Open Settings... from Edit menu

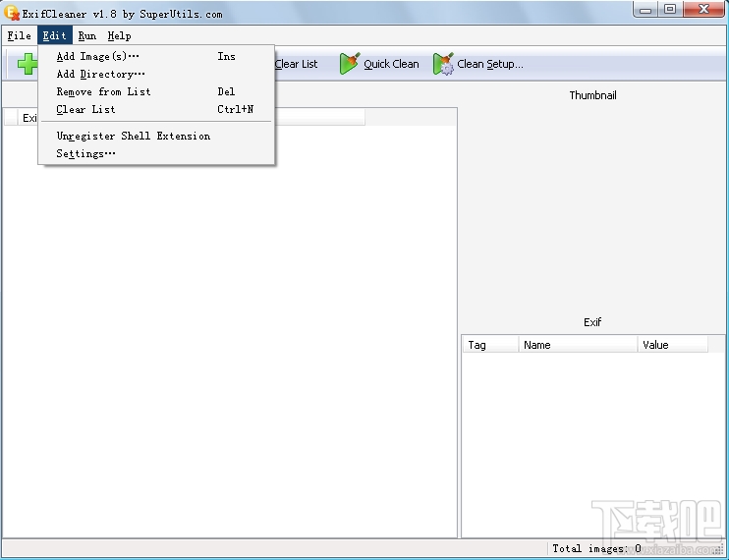pyautogui.click(x=156, y=153)
